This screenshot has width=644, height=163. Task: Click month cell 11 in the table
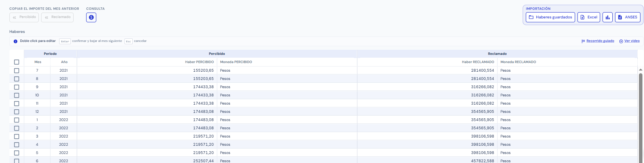pos(37,103)
